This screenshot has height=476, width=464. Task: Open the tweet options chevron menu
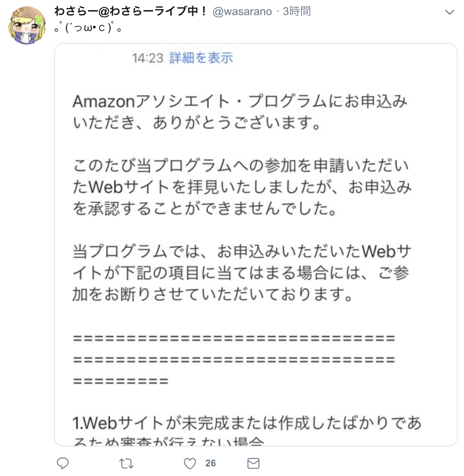coord(449,12)
